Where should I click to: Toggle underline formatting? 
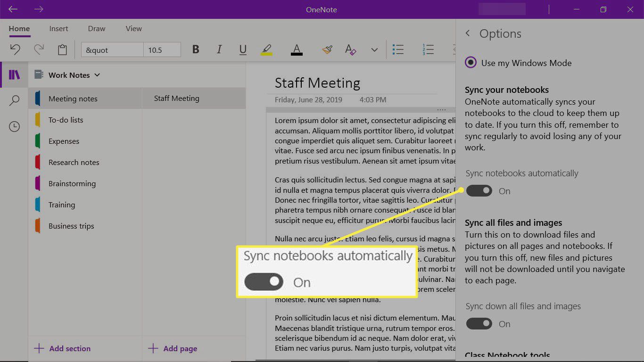click(x=243, y=49)
